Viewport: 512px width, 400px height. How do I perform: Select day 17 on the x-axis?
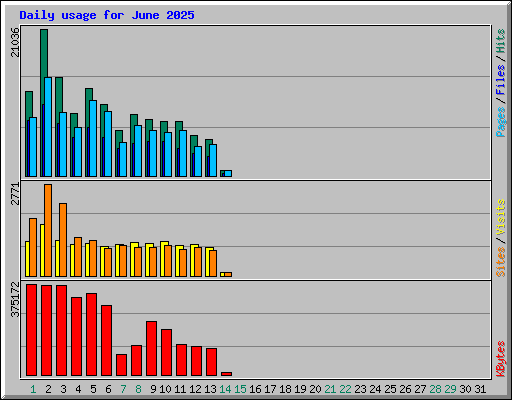click(270, 389)
